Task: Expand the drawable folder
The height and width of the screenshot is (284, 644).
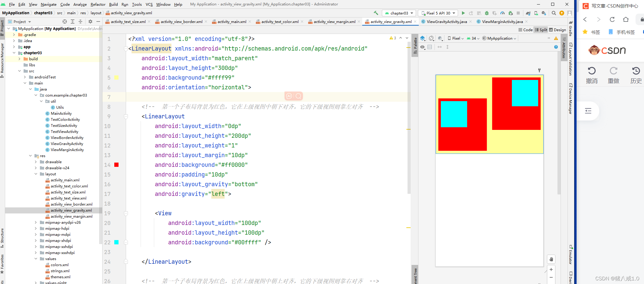Action: click(x=36, y=162)
